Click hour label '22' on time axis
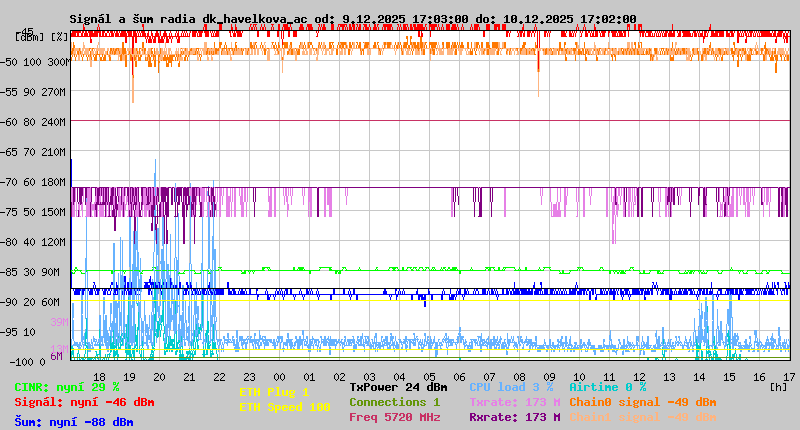This screenshot has width=800, height=430. 219,377
